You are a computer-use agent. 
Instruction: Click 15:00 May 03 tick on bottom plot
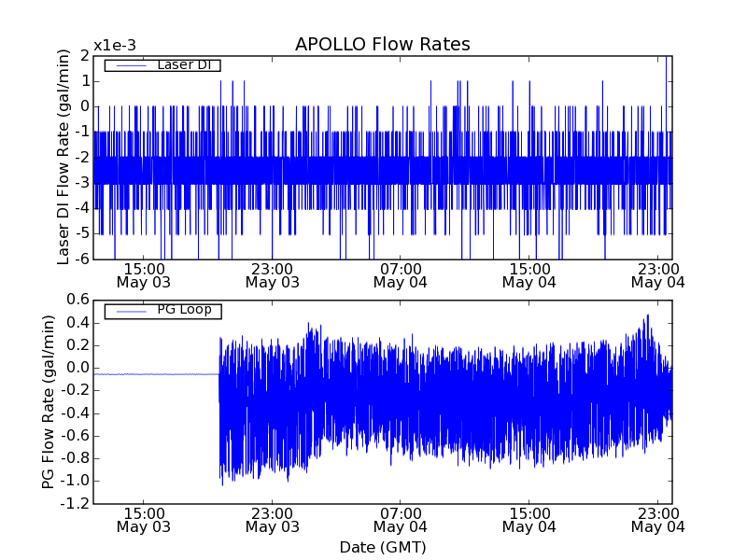click(143, 520)
